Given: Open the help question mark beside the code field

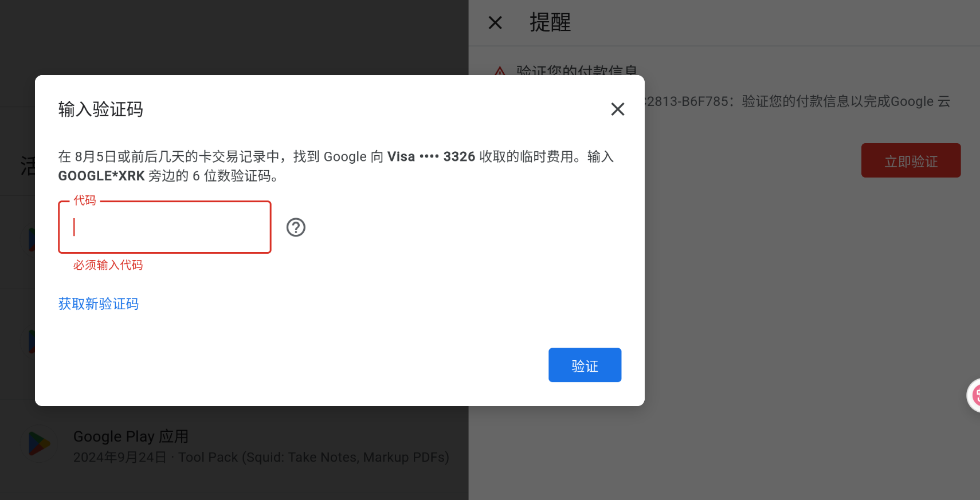Looking at the screenshot, I should pyautogui.click(x=296, y=227).
